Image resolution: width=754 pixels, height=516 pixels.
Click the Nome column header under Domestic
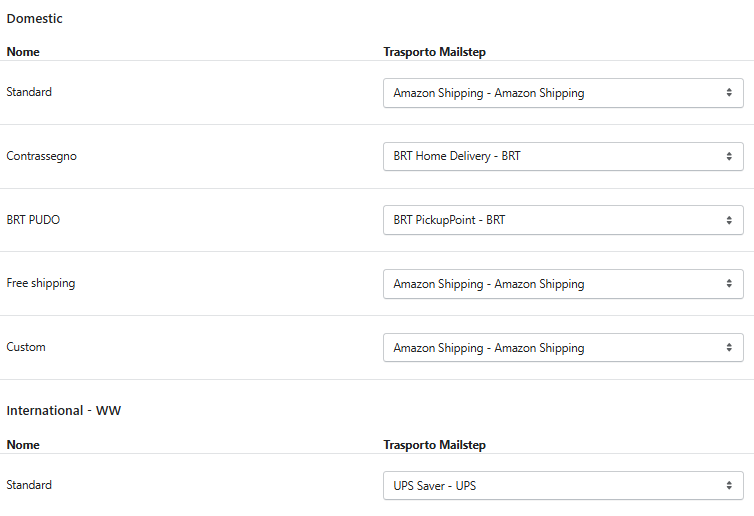(x=23, y=51)
